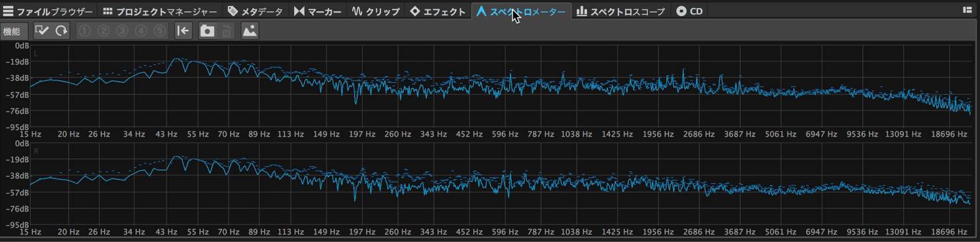Click the L channel label in upper graph
Image resolution: width=980 pixels, height=242 pixels.
pos(36,54)
